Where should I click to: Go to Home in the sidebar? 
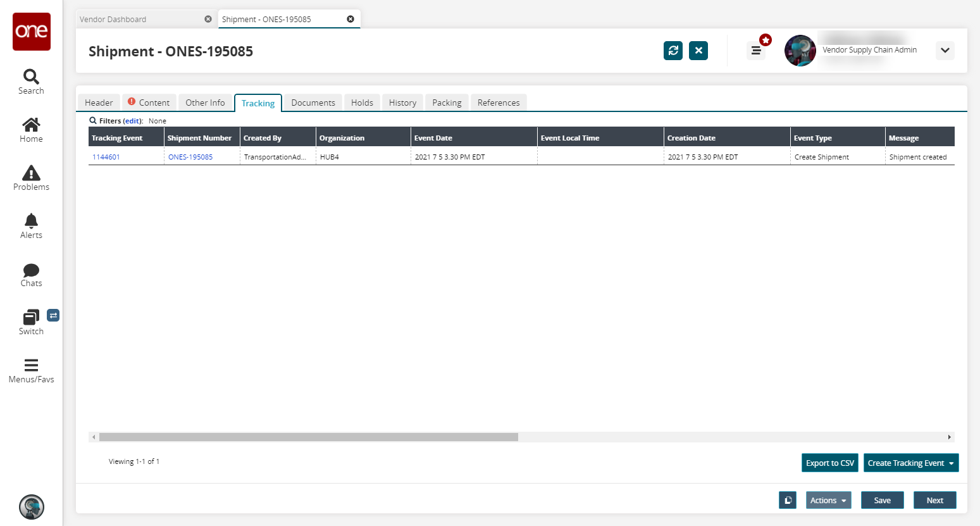[31, 130]
